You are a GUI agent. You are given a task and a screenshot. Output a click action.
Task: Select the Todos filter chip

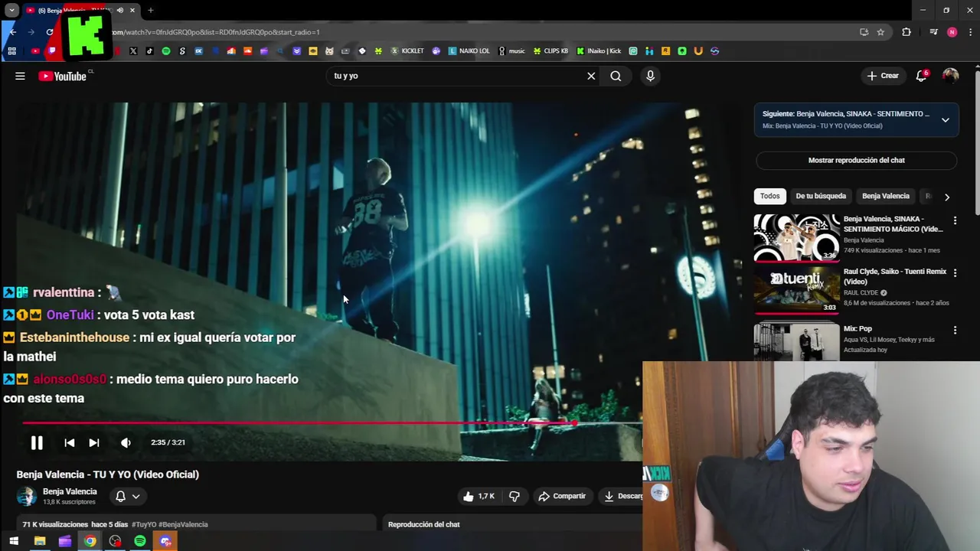(769, 196)
